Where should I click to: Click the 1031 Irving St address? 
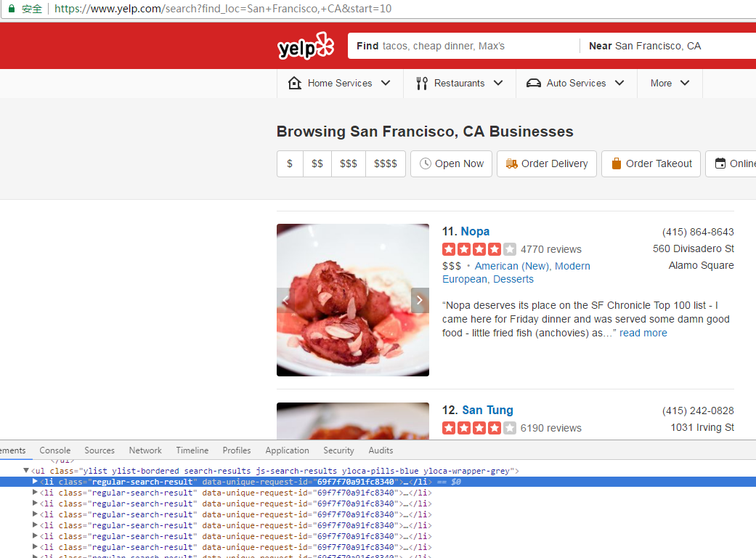(702, 427)
